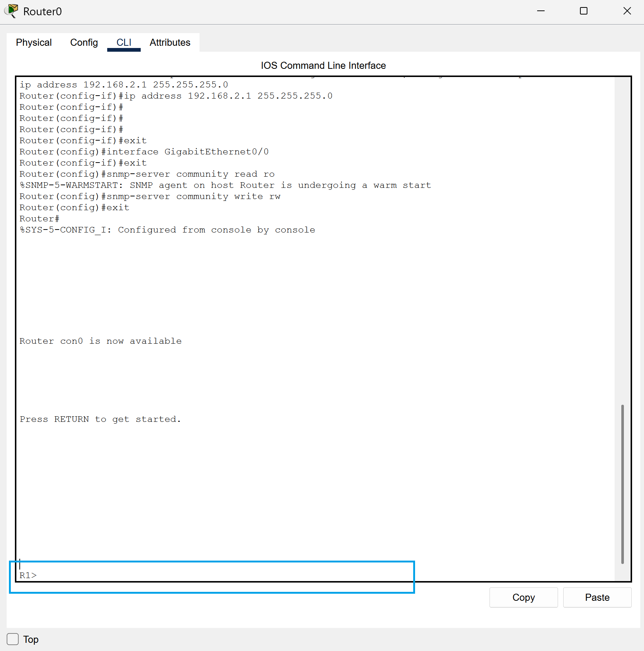Open the Config tab
The image size is (644, 651).
pos(84,42)
